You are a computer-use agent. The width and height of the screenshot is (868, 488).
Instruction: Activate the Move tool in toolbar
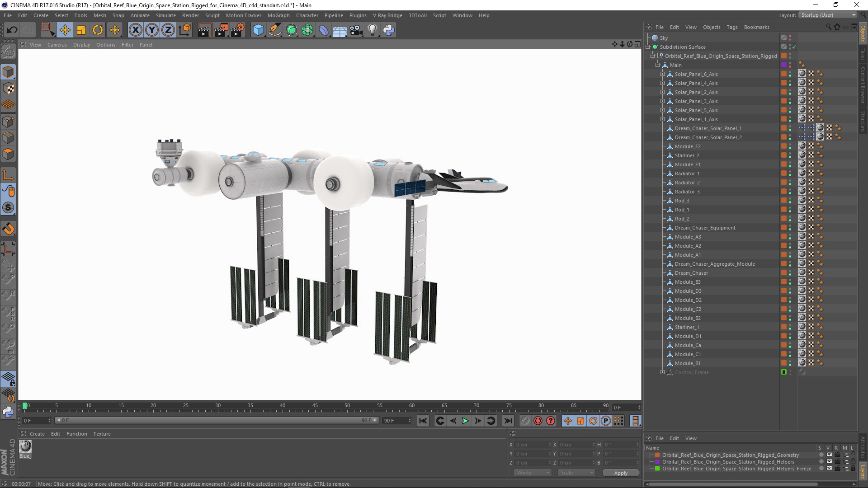(65, 30)
